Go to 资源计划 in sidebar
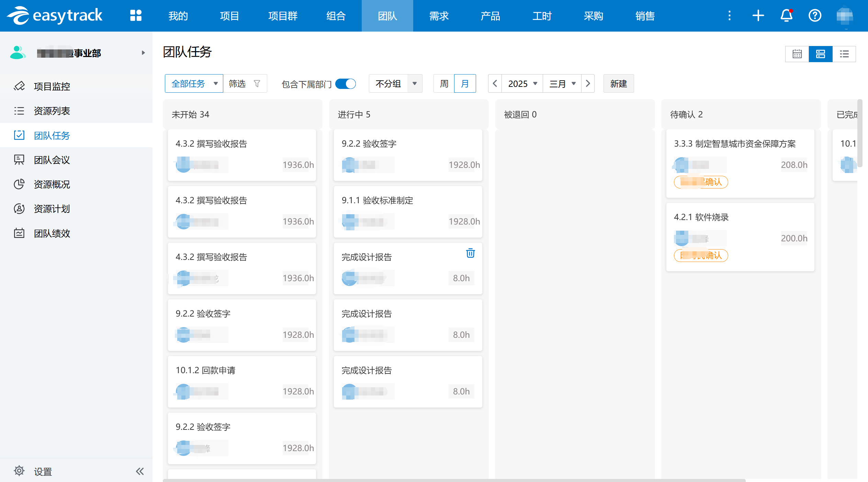 (52, 209)
